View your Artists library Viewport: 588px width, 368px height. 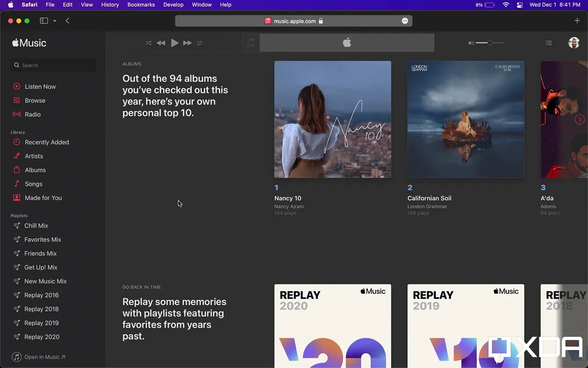34,156
